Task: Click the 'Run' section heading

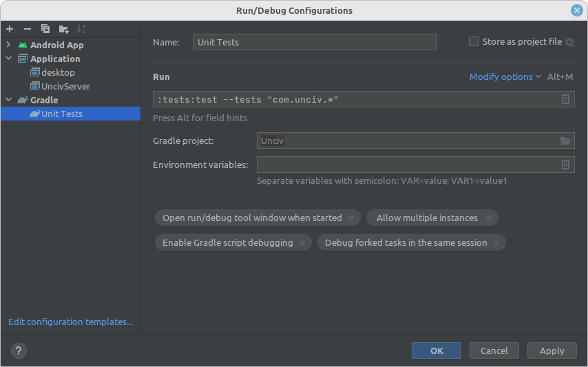Action: [x=161, y=77]
